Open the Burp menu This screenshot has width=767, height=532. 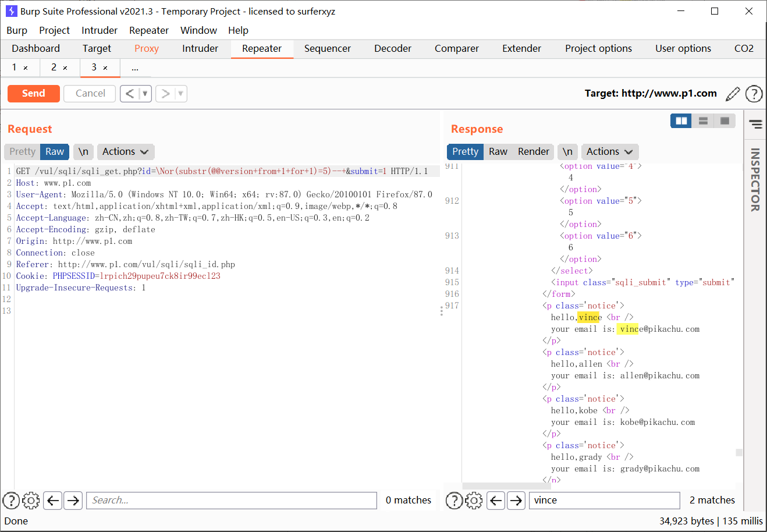[17, 31]
